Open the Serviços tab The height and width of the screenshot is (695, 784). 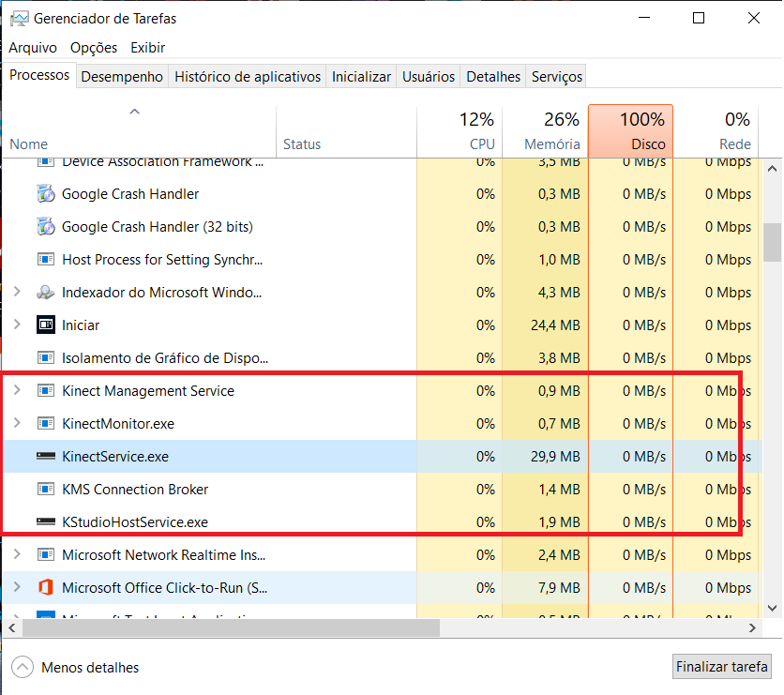557,77
